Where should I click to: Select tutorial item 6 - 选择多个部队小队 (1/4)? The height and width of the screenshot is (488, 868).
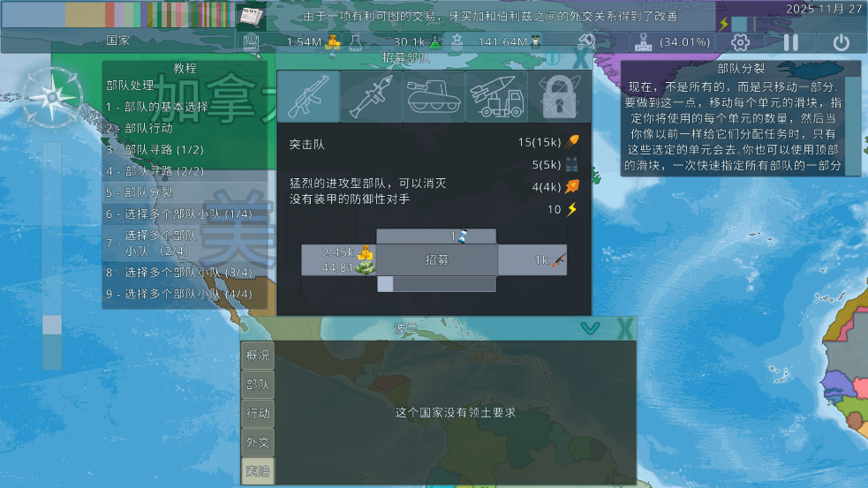[185, 214]
